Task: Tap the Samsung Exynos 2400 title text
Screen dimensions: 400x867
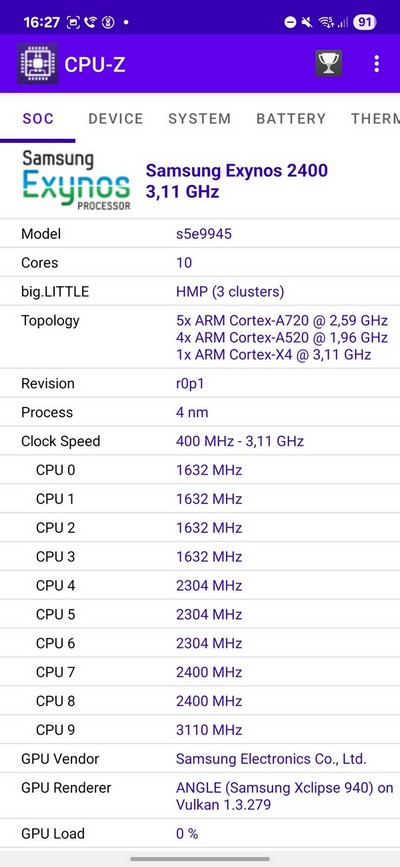Action: [x=237, y=170]
